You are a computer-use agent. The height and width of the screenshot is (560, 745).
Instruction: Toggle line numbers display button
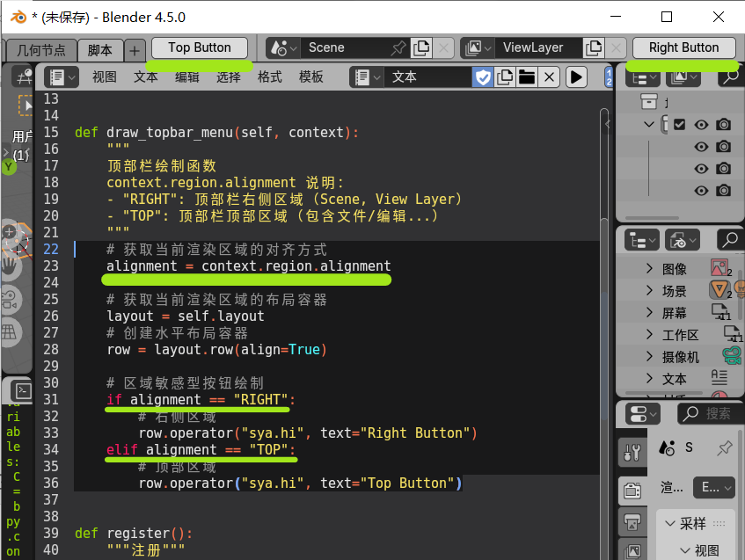[x=609, y=77]
